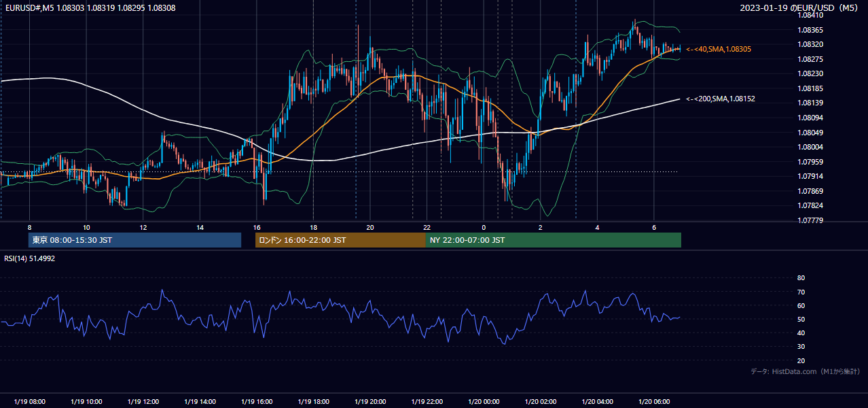The image size is (868, 408).
Task: Click RSI axis level 20
Action: click(x=801, y=360)
